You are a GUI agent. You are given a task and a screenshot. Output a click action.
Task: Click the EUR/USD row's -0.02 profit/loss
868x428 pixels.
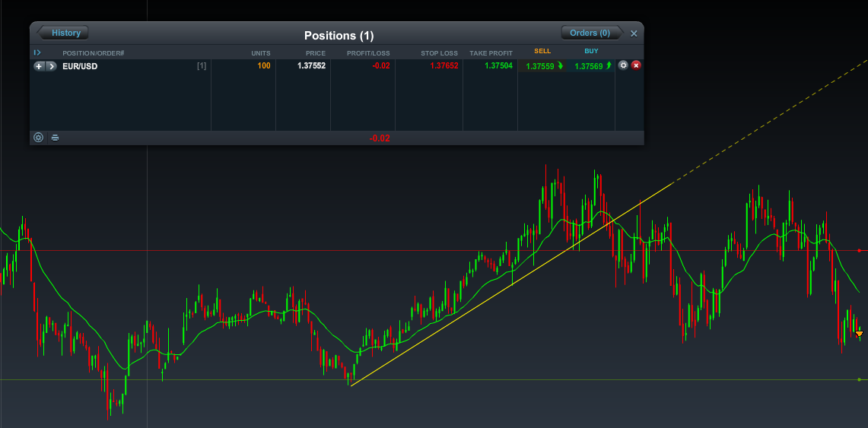[x=381, y=66]
